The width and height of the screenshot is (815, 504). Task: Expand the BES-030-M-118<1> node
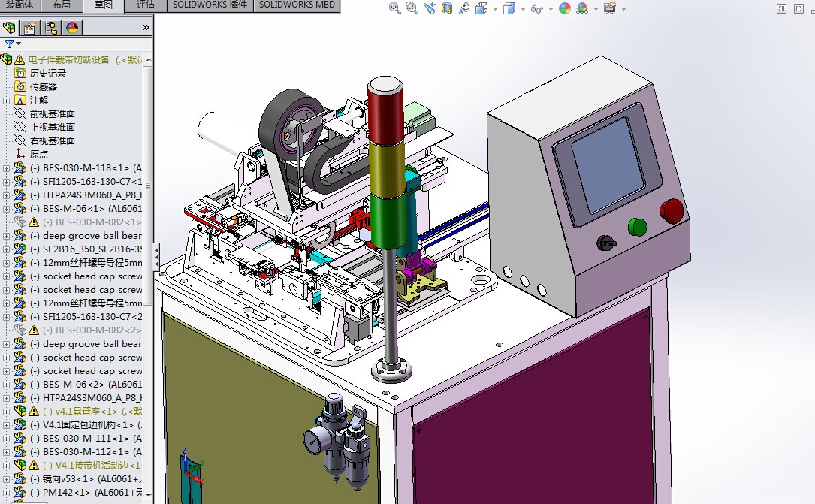6,168
